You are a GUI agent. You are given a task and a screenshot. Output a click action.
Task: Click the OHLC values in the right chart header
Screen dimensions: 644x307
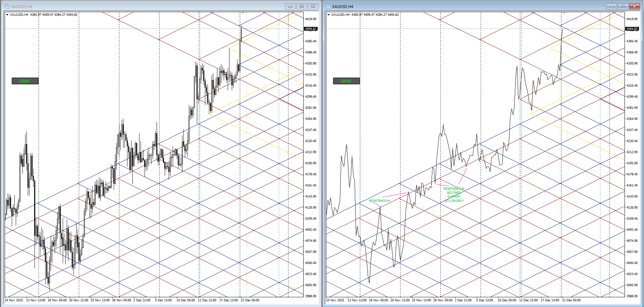point(375,15)
